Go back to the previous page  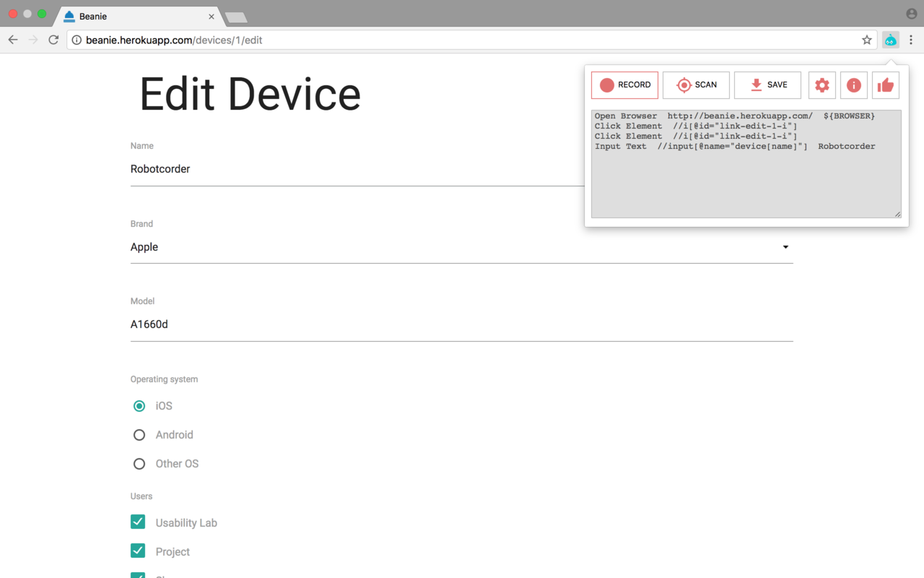point(13,40)
